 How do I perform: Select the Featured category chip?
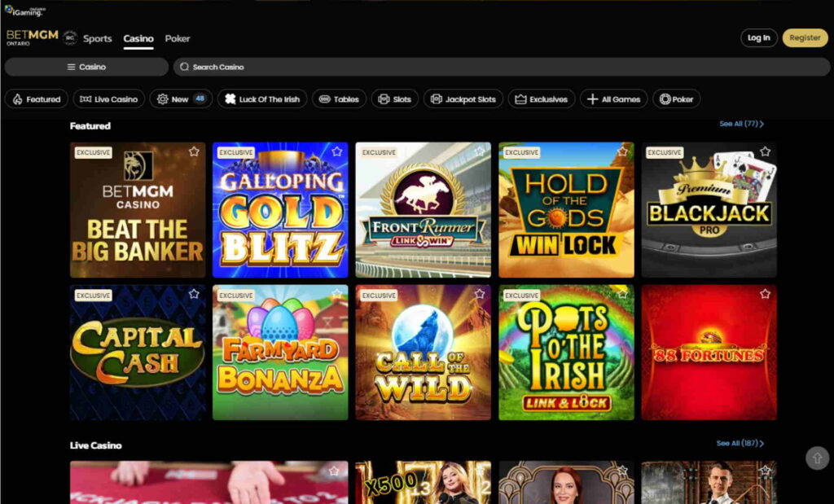pos(36,99)
